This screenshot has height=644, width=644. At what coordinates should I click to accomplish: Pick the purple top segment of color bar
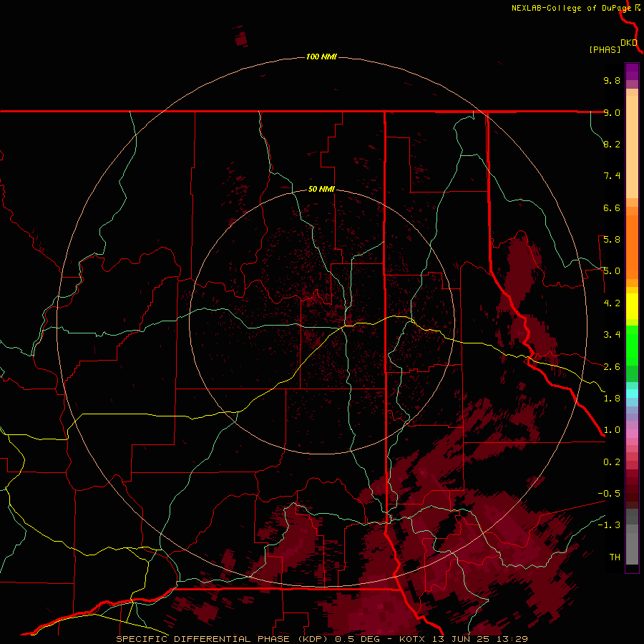tap(632, 72)
